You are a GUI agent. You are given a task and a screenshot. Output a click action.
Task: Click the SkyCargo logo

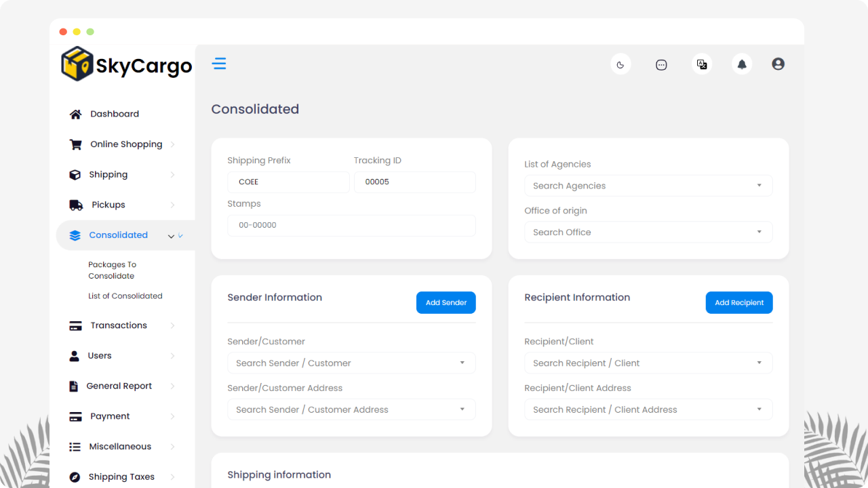[x=127, y=65]
